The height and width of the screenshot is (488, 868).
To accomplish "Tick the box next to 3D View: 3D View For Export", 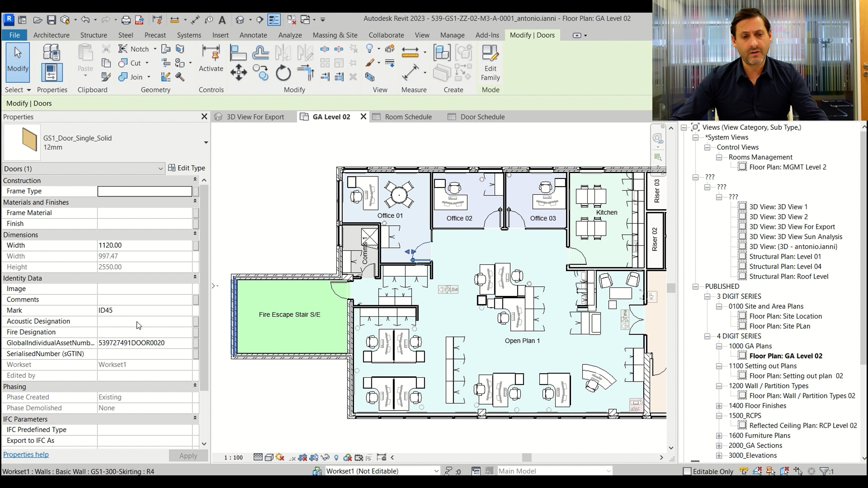I will (742, 227).
